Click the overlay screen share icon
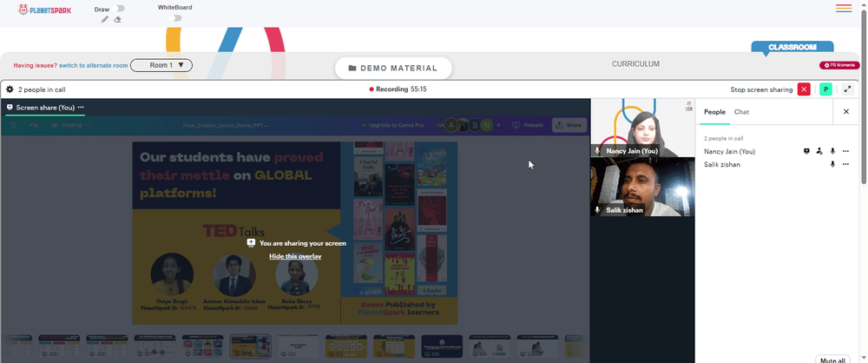The height and width of the screenshot is (363, 868). click(x=251, y=243)
